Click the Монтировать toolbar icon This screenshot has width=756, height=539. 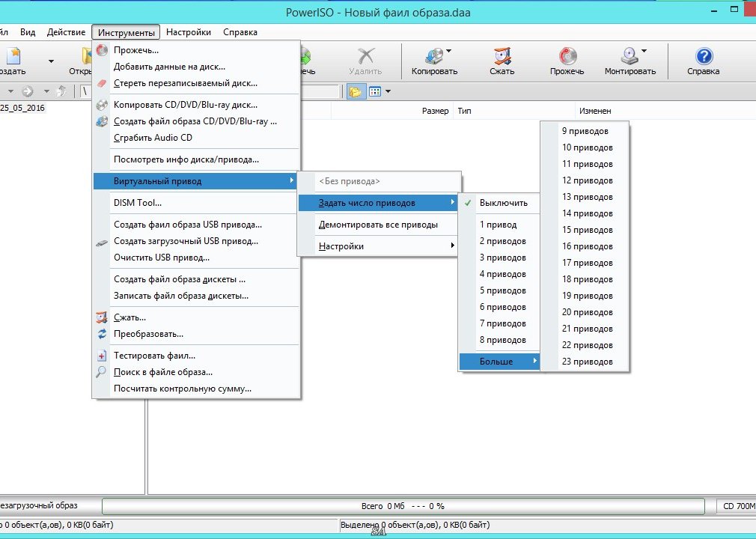click(x=630, y=56)
